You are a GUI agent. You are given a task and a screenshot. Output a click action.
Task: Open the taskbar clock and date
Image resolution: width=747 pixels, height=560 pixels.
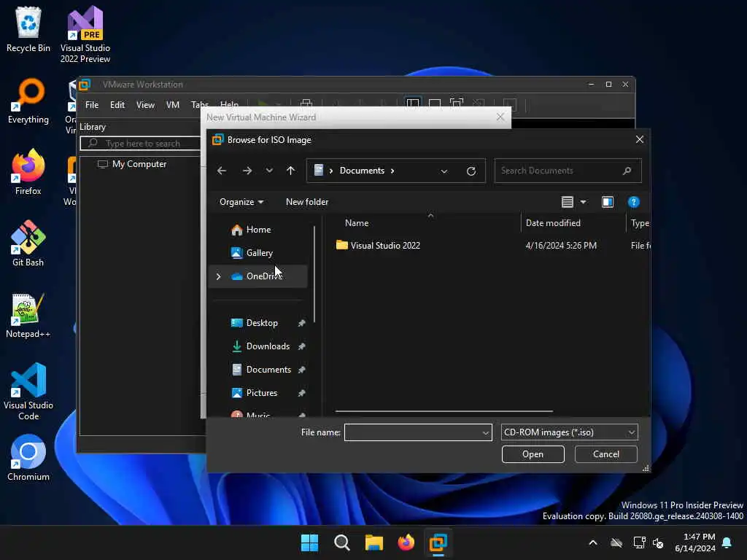tap(695, 542)
